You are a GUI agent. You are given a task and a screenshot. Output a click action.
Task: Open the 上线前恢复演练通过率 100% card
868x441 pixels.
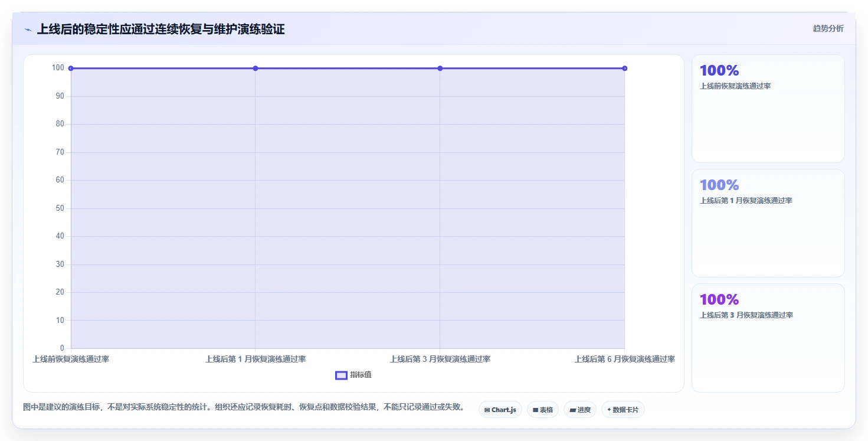point(768,109)
